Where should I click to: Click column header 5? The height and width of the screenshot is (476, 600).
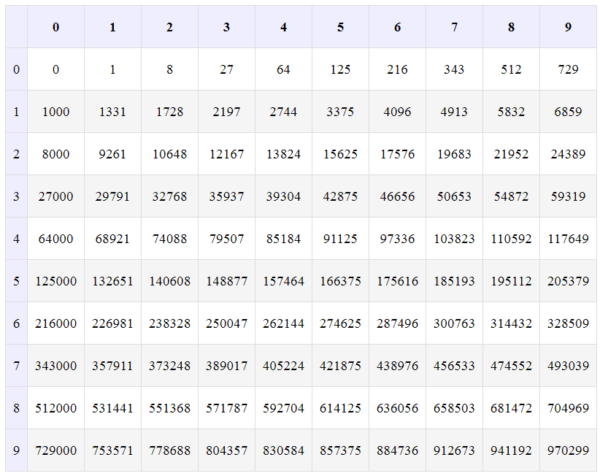click(340, 27)
